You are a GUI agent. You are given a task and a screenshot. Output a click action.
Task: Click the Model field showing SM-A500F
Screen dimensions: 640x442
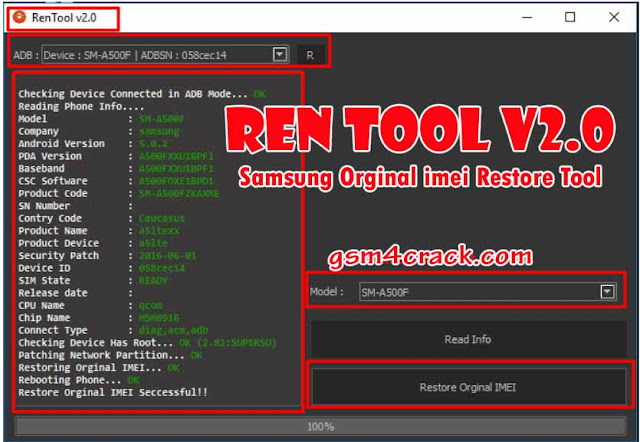pos(487,292)
